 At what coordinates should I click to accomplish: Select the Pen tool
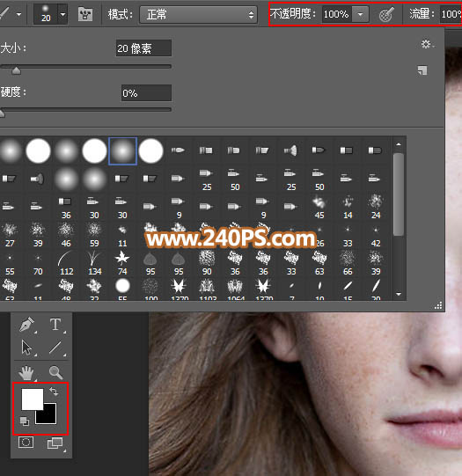(26, 324)
